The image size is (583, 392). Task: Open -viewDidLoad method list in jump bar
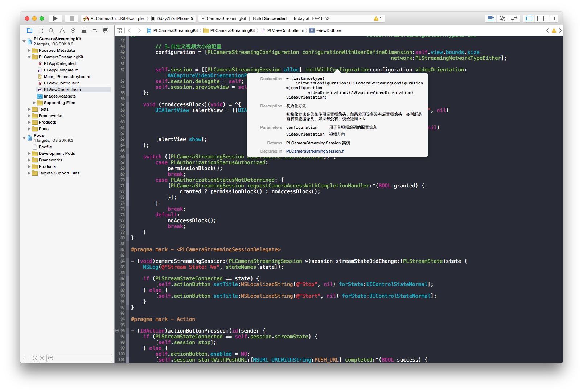(326, 30)
